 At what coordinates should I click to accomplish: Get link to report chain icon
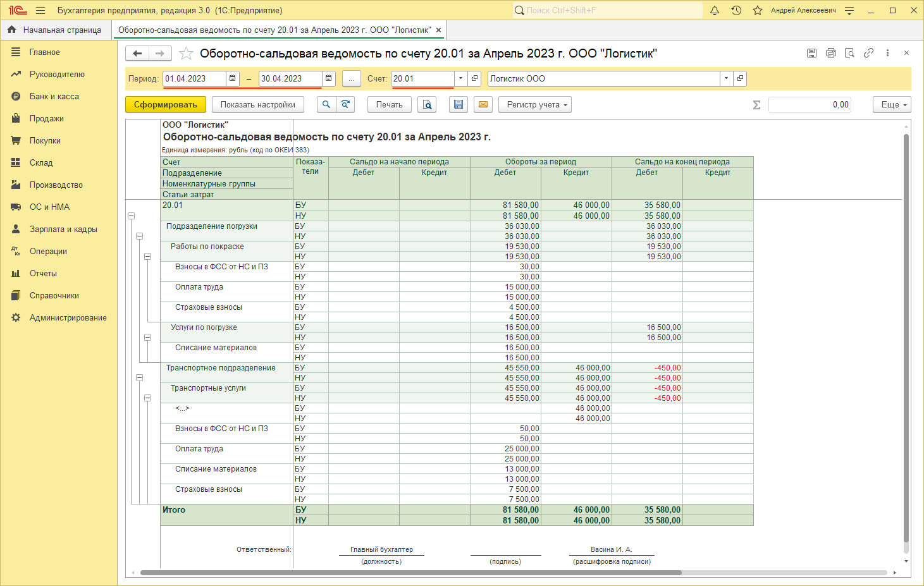868,53
